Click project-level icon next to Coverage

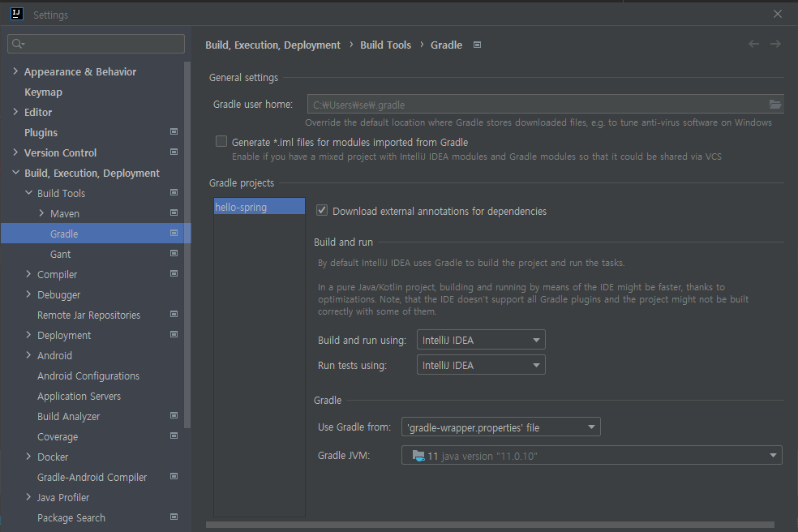[x=174, y=435]
